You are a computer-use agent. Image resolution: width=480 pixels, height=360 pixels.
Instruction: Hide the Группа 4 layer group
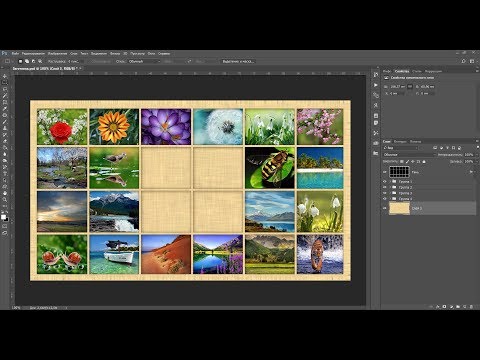385,199
